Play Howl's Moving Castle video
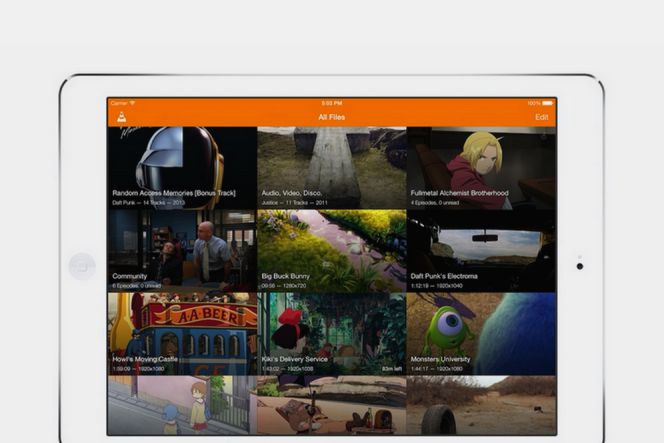Image resolution: width=664 pixels, height=443 pixels. tap(182, 334)
